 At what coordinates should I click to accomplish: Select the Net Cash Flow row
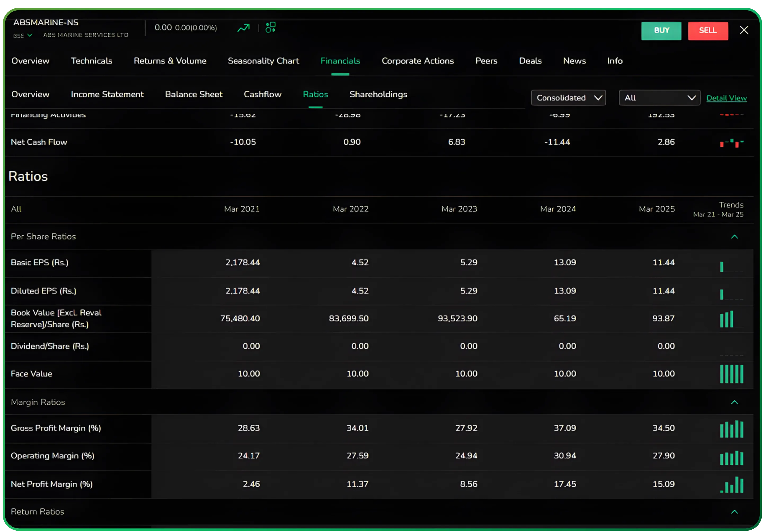coord(39,142)
